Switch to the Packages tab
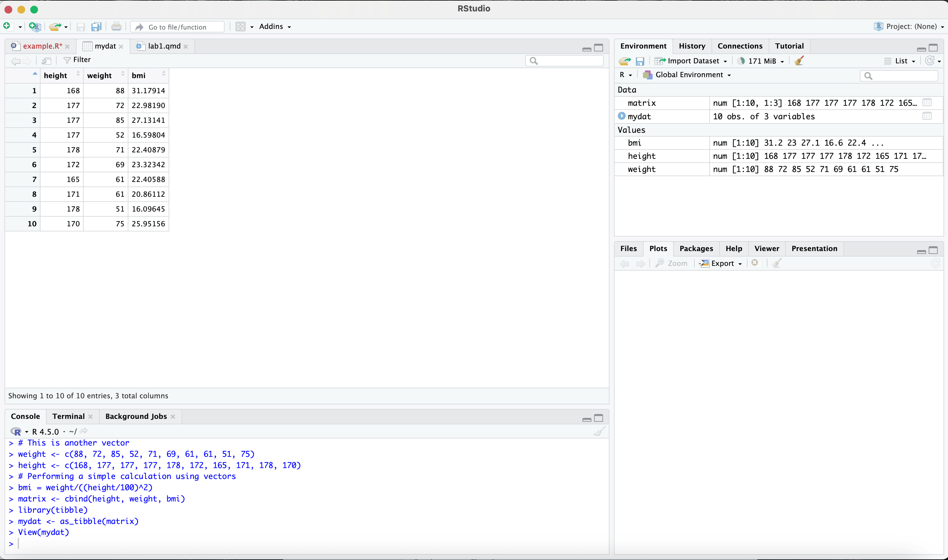This screenshot has height=560, width=948. click(x=696, y=249)
